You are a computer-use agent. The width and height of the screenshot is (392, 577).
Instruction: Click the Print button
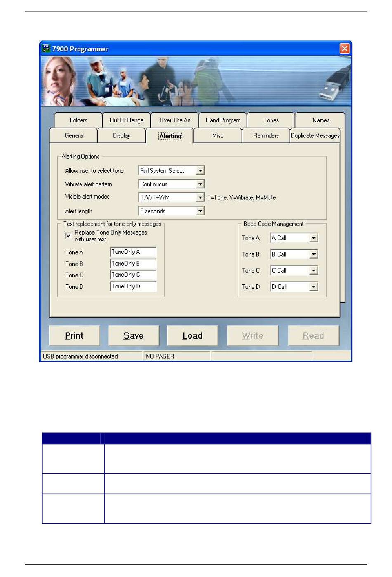[74, 336]
